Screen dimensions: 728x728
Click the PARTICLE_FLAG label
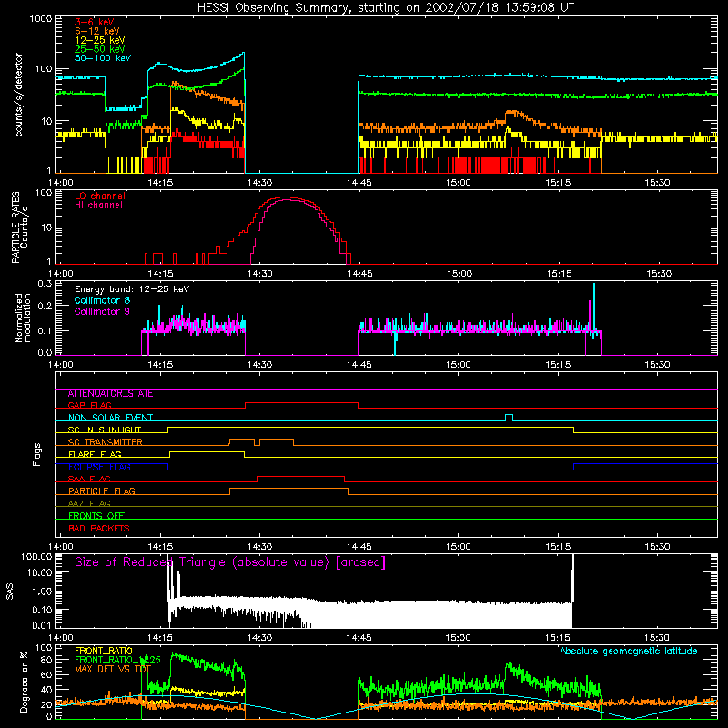[102, 490]
